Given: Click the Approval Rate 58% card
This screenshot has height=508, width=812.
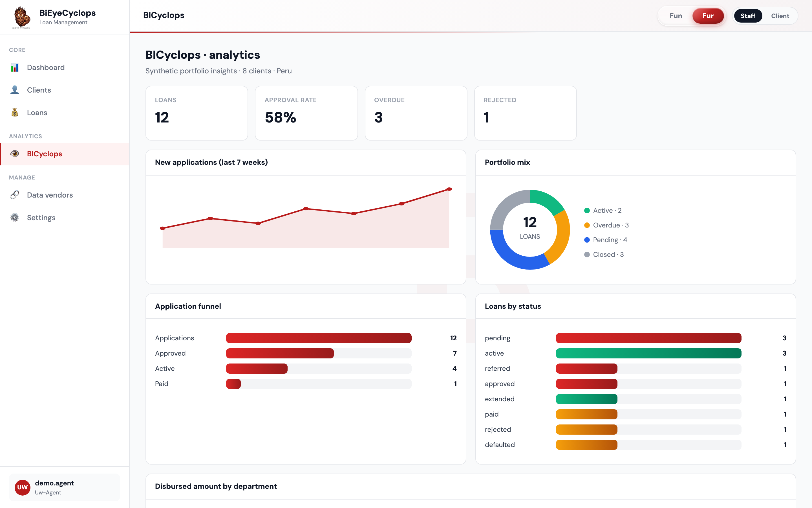Looking at the screenshot, I should [306, 113].
